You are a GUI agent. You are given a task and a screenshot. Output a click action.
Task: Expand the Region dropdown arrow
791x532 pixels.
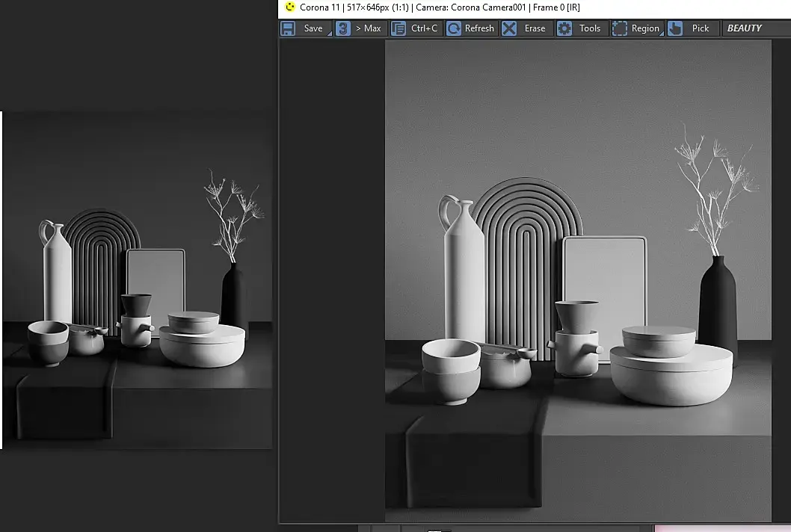[662, 34]
